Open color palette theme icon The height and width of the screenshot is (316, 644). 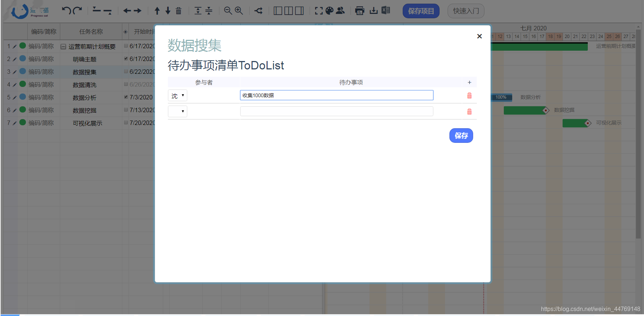(329, 11)
